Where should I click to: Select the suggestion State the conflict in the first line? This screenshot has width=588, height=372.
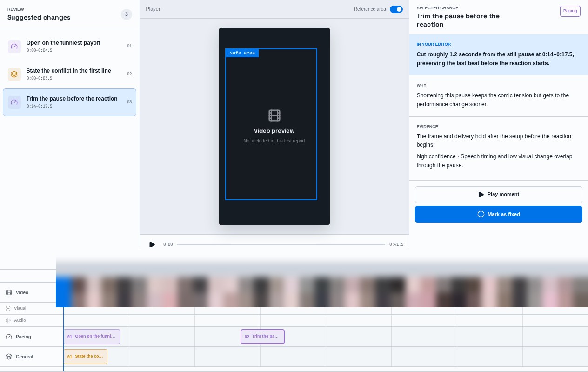[x=70, y=74]
